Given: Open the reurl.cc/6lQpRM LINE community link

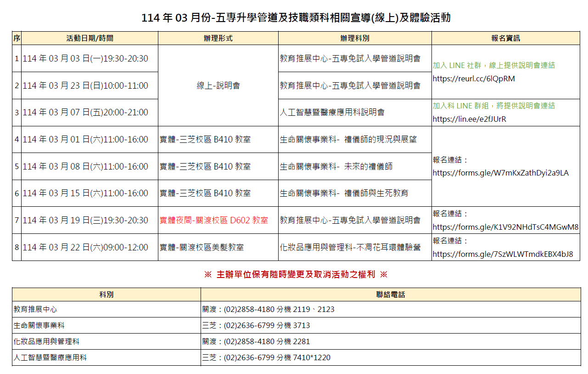Looking at the screenshot, I should pyautogui.click(x=474, y=79).
